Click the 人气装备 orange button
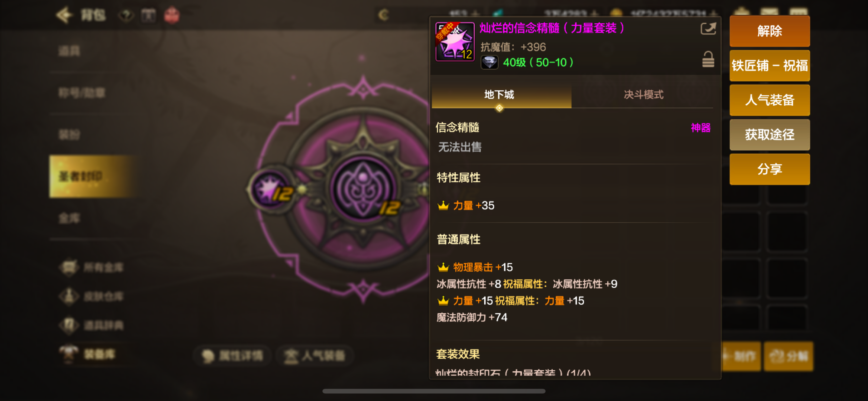This screenshot has width=868, height=401. point(769,100)
